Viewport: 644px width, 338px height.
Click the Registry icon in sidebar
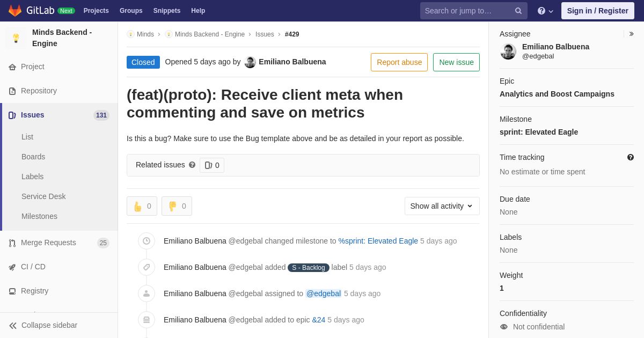12,291
